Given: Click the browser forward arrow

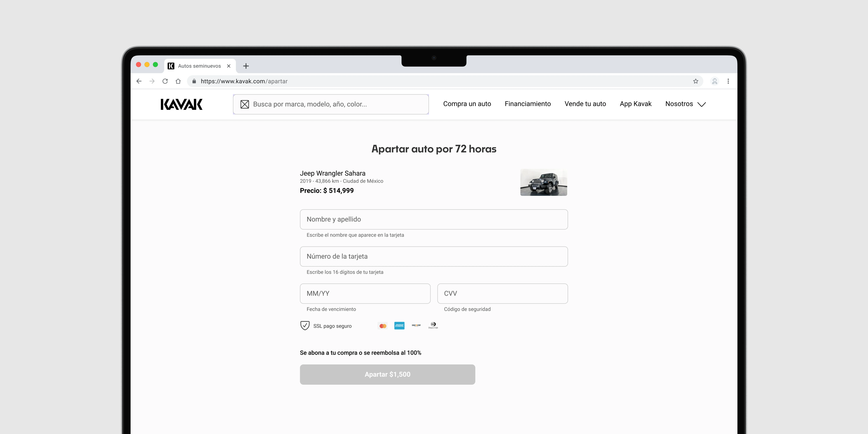Looking at the screenshot, I should [152, 81].
